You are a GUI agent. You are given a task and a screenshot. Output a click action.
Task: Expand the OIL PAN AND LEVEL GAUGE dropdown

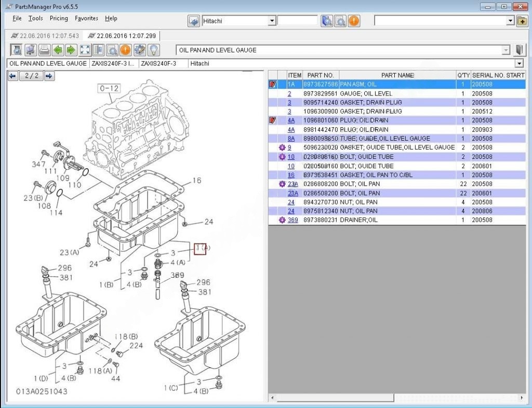tap(506, 50)
